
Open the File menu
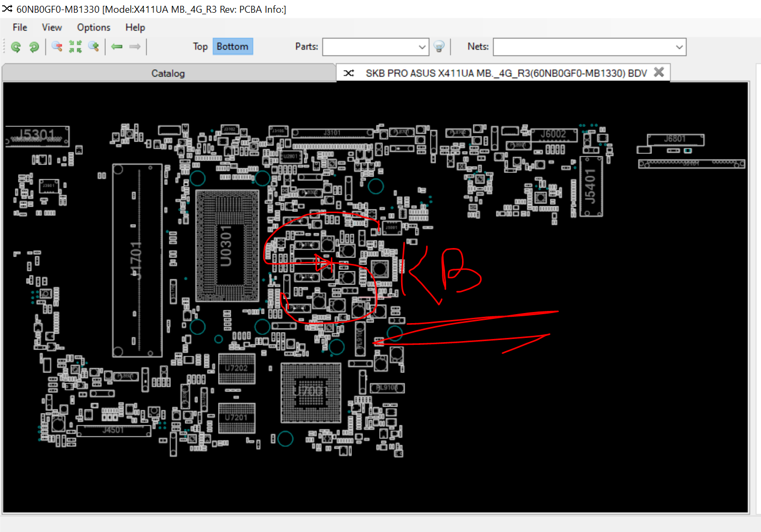pyautogui.click(x=20, y=27)
